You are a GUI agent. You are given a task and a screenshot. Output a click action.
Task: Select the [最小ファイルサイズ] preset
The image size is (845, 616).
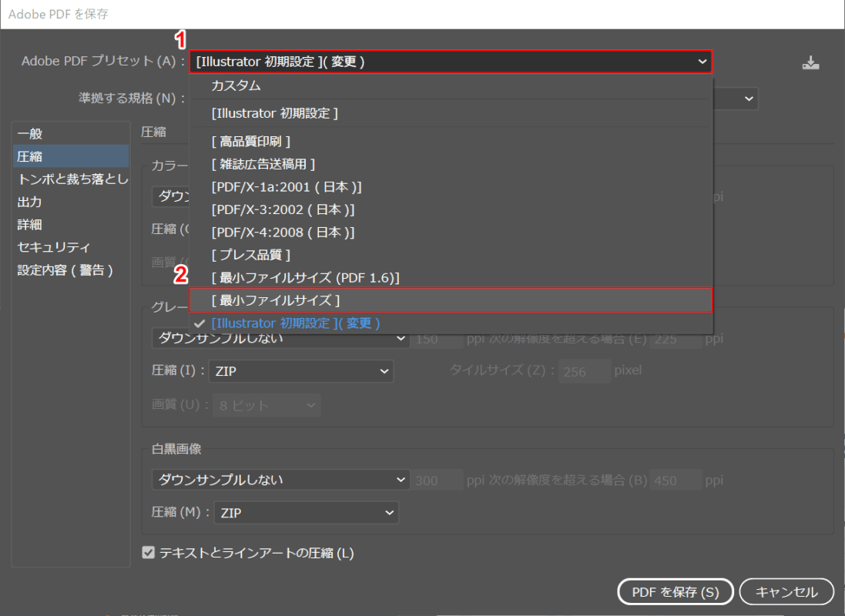451,300
